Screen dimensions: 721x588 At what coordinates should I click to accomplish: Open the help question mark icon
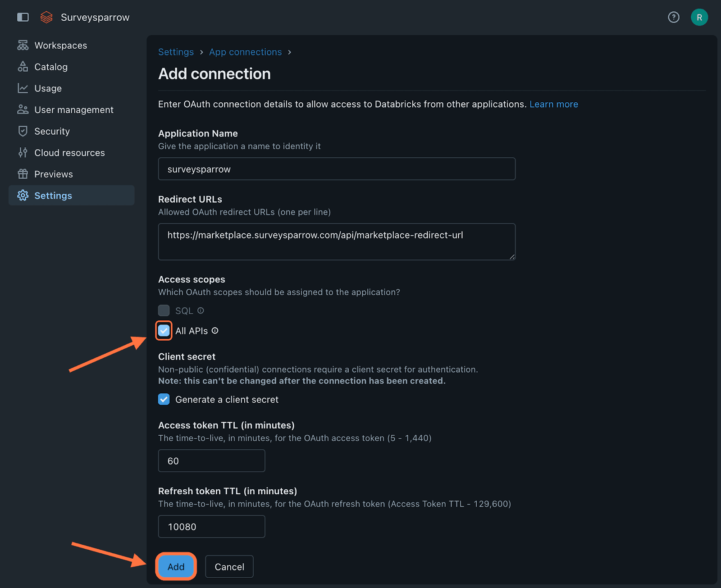click(x=673, y=17)
